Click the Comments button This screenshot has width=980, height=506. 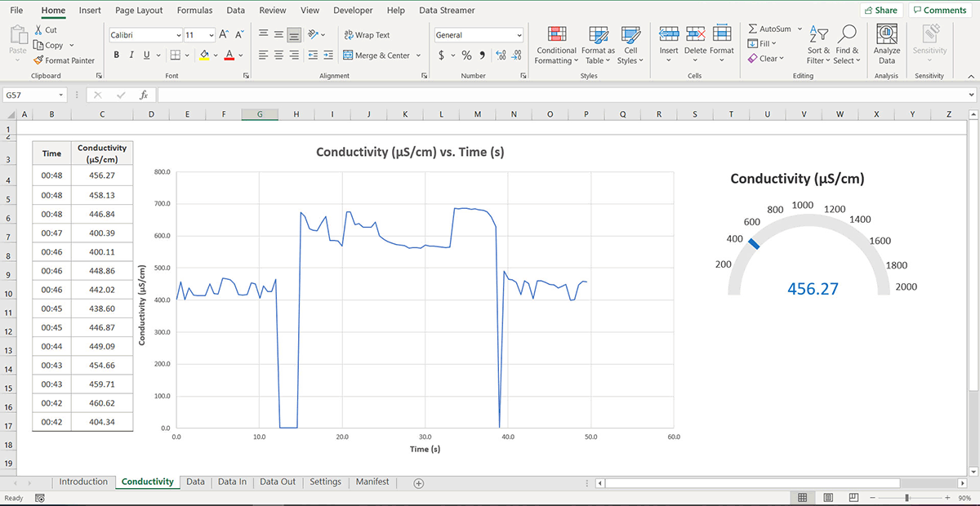pyautogui.click(x=940, y=11)
